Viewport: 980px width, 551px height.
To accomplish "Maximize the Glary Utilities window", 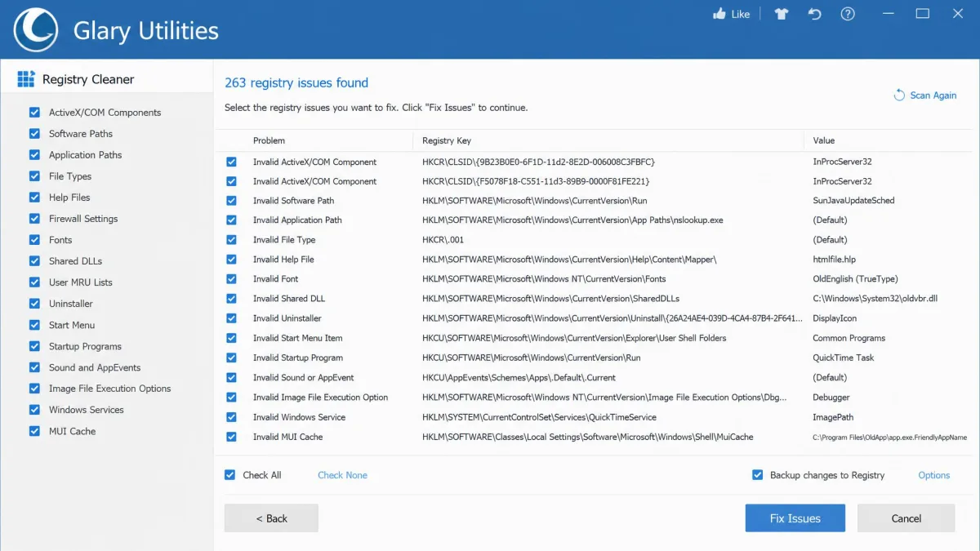I will click(x=923, y=14).
